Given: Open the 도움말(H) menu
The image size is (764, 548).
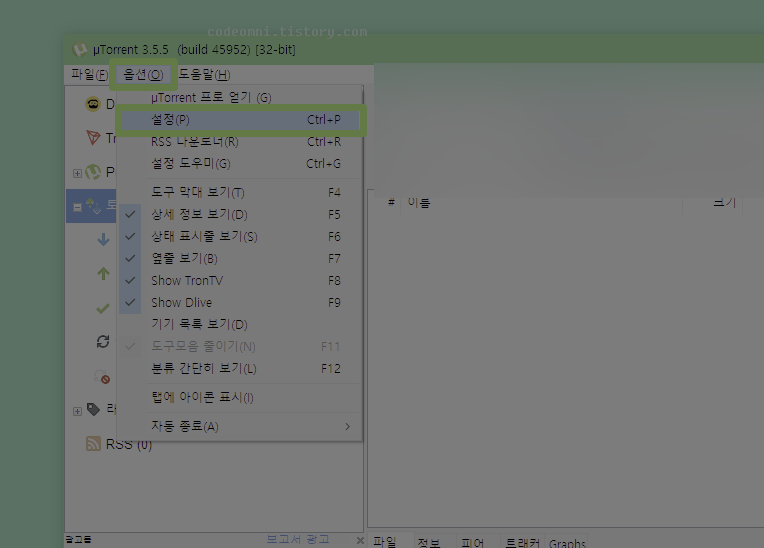Looking at the screenshot, I should coord(204,75).
